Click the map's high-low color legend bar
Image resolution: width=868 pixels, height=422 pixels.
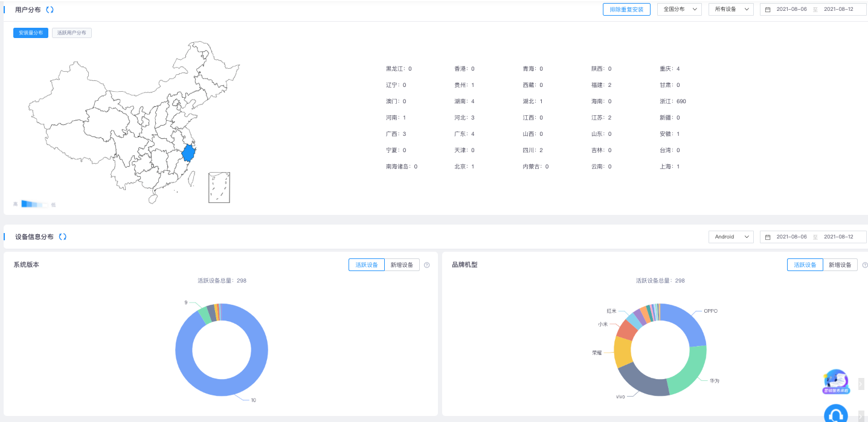click(x=34, y=204)
